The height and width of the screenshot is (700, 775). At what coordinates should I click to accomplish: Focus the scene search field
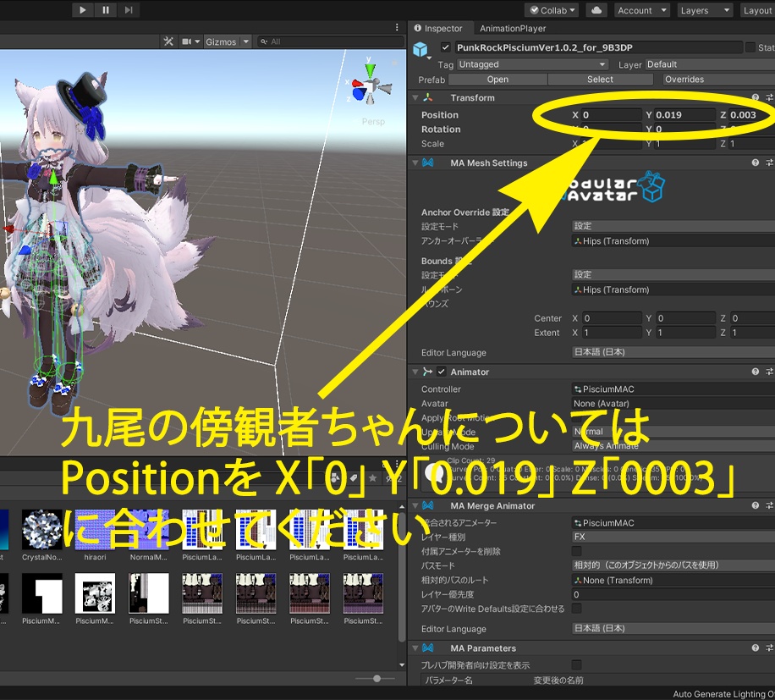coord(330,42)
